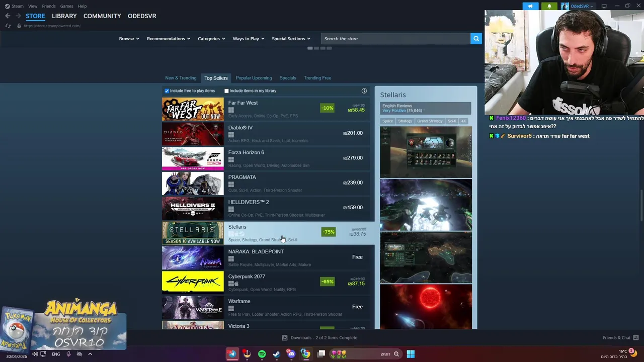Open Discord from the taskbar
Image resolution: width=644 pixels, height=362 pixels.
pyautogui.click(x=291, y=354)
